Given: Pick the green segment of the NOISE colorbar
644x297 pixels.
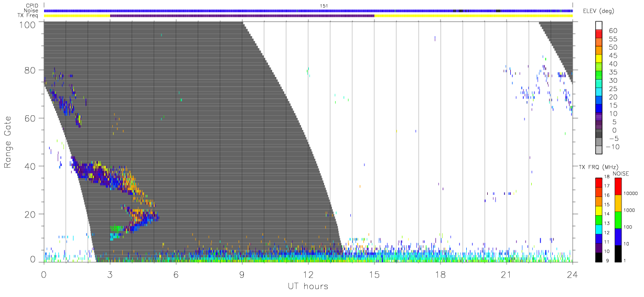Looking at the screenshot, I should click(x=617, y=219).
